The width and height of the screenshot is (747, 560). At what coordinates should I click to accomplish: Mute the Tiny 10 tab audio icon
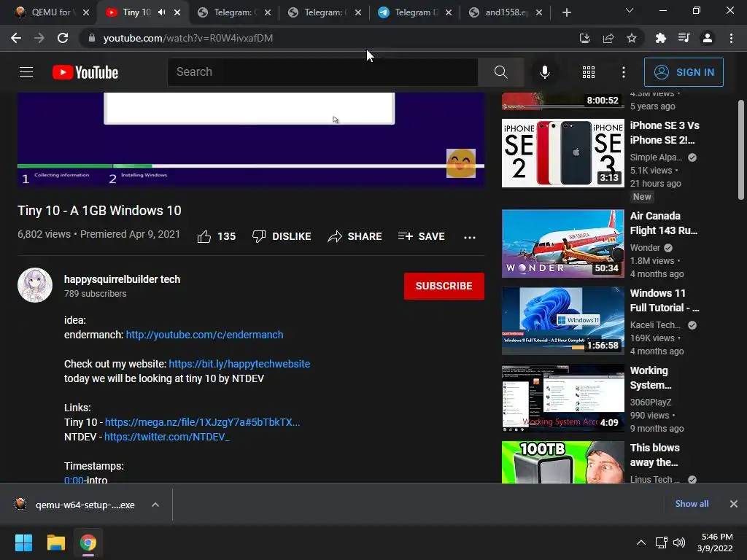(161, 12)
